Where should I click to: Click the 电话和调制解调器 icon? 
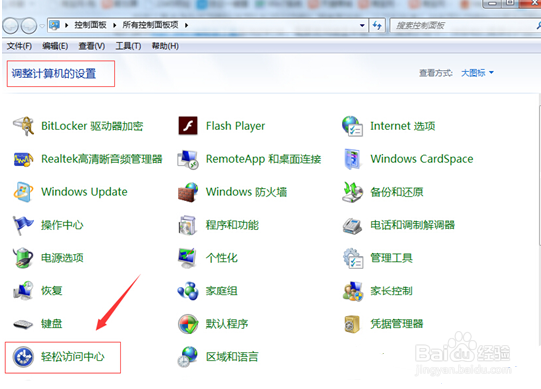pyautogui.click(x=352, y=225)
